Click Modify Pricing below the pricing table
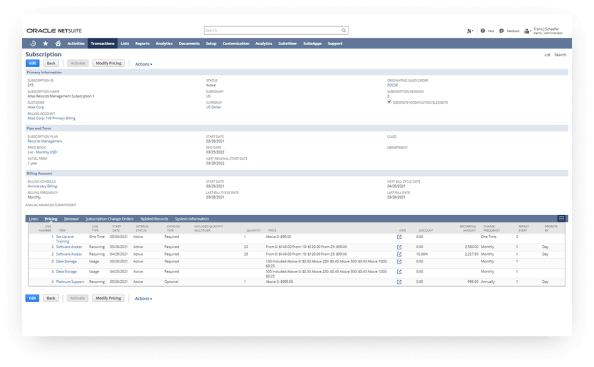This screenshot has height=367, width=594. pos(108,298)
